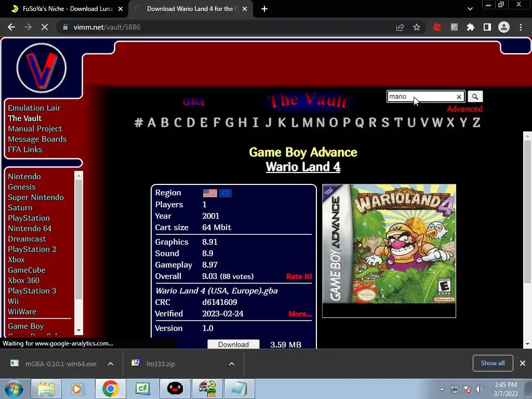This screenshot has width=532, height=399.
Task: Open Chrome three-dot menu
Action: (x=521, y=27)
